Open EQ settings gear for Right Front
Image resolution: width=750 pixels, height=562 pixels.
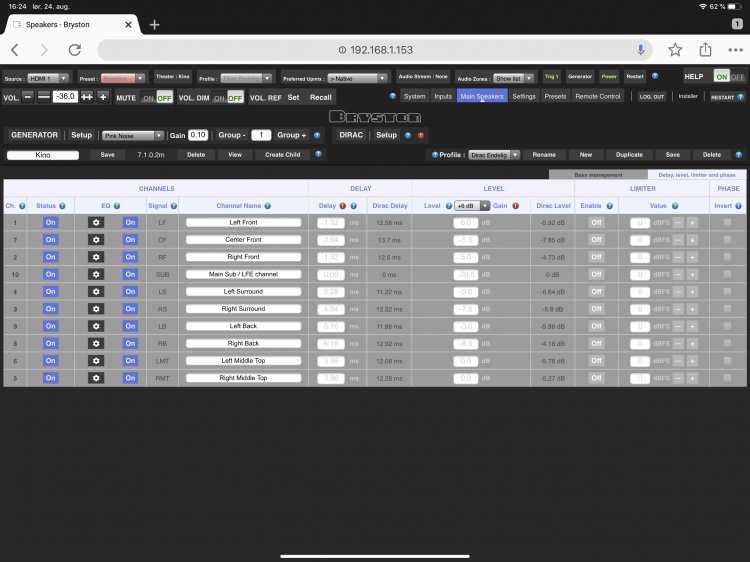96,257
